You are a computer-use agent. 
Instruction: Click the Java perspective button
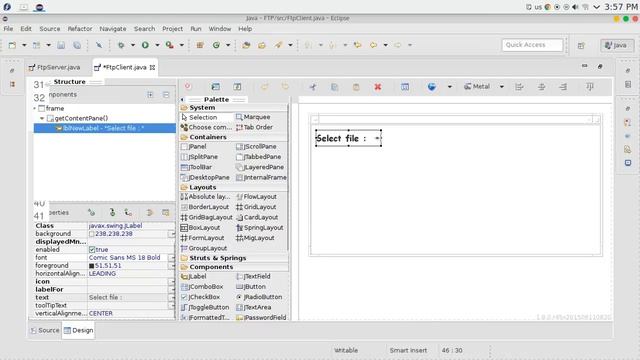click(x=617, y=45)
